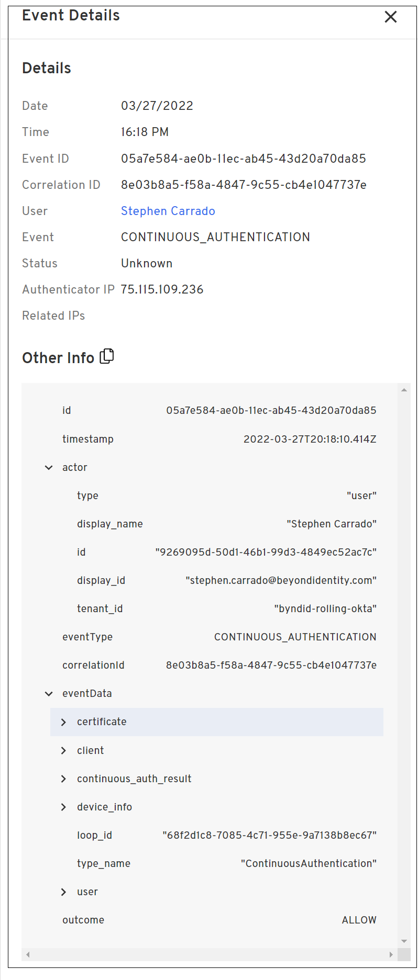Expand the user node under eventData

[x=63, y=892]
